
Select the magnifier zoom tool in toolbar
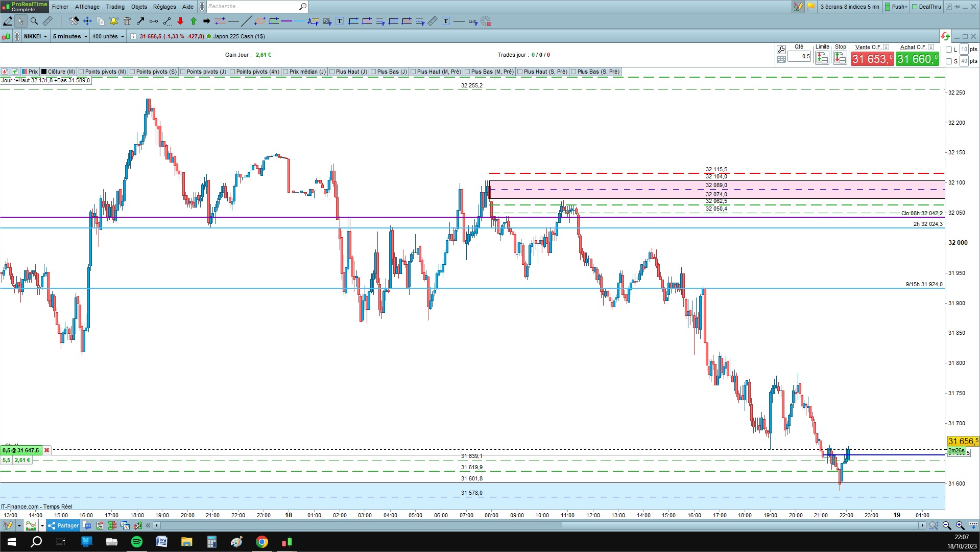click(x=34, y=21)
